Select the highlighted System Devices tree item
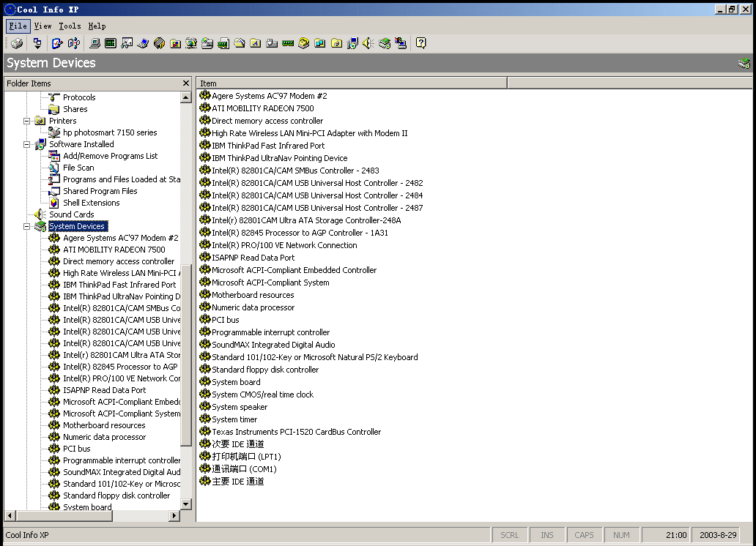Image resolution: width=756 pixels, height=546 pixels. (78, 226)
